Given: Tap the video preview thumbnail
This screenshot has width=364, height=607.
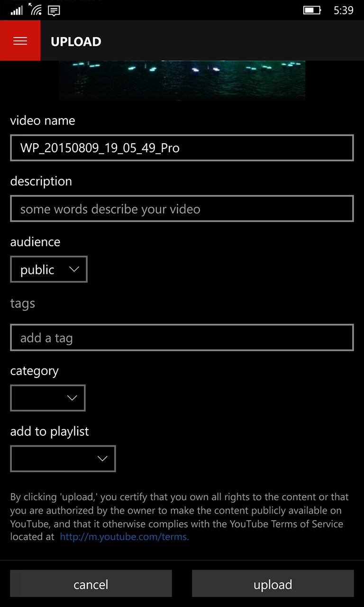Looking at the screenshot, I should tap(182, 80).
